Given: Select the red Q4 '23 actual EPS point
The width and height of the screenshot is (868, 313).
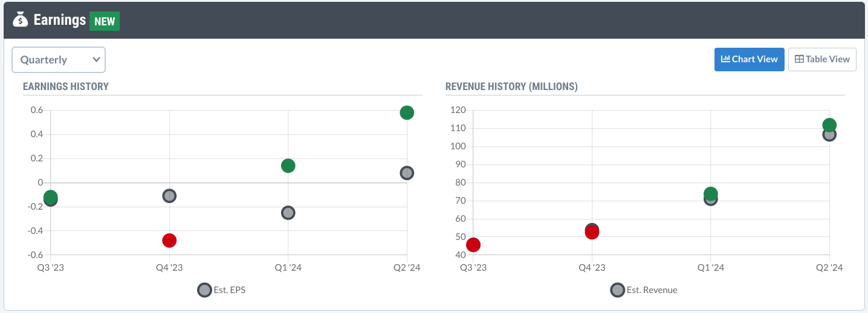Looking at the screenshot, I should 169,240.
